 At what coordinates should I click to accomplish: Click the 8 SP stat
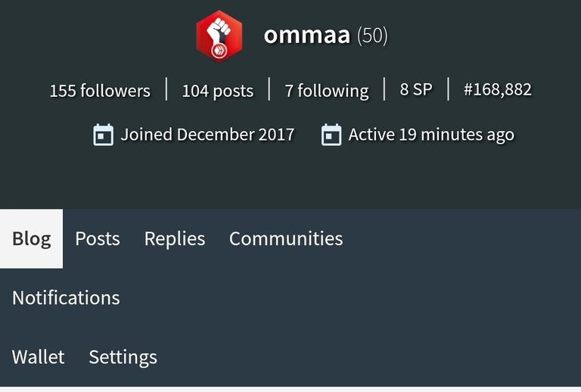pos(416,89)
